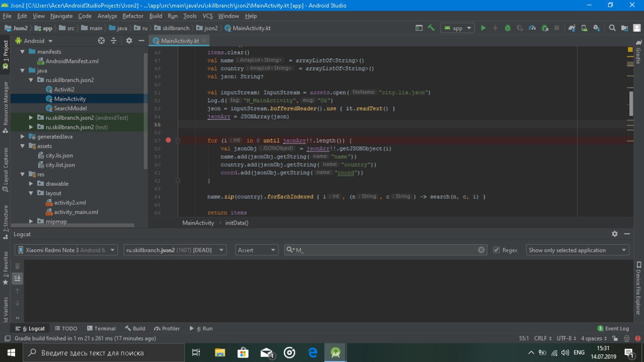Click the console icon left of hammer

click(x=419, y=28)
